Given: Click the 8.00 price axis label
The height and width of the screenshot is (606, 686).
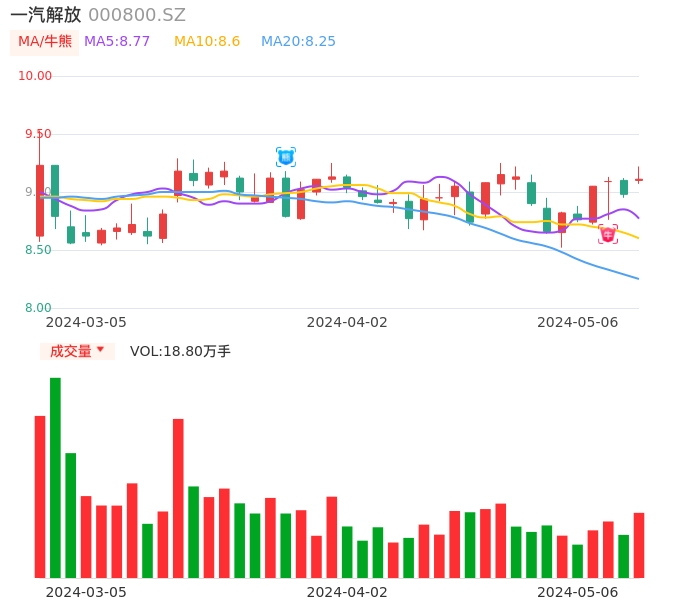Looking at the screenshot, I should pyautogui.click(x=38, y=308).
